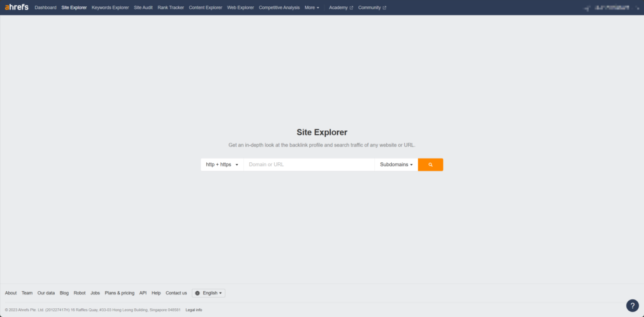Open Content Explorer
Viewport: 644px width, 317px height.
click(206, 8)
